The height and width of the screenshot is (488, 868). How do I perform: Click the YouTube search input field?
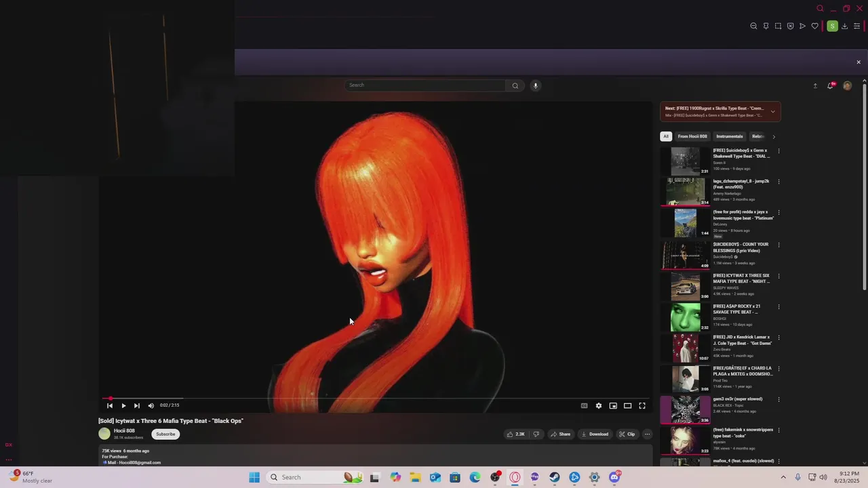tap(425, 85)
